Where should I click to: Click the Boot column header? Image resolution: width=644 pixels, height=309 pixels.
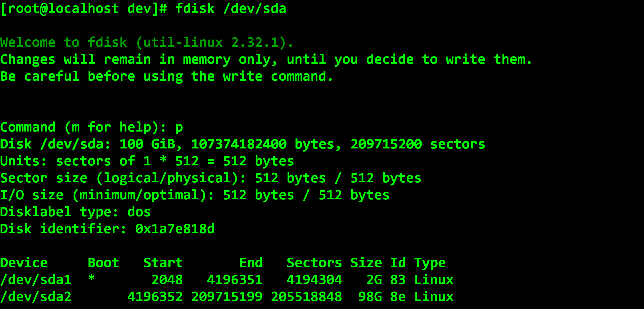(103, 263)
